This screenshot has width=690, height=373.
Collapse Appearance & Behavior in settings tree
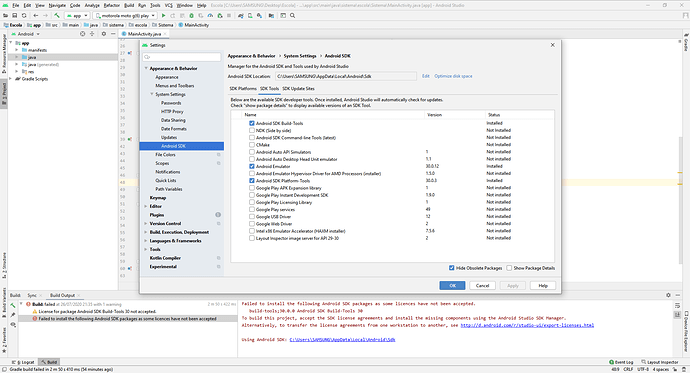pos(146,68)
